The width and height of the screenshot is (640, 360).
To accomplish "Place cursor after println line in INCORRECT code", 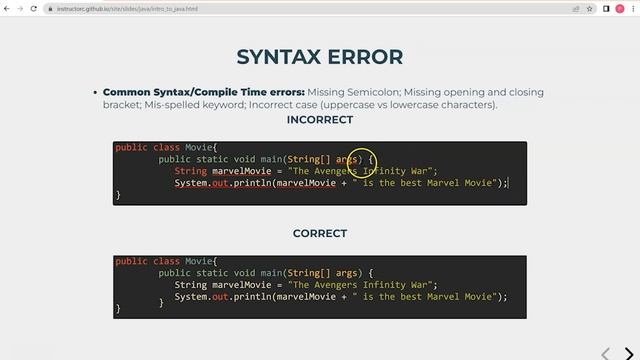I will [509, 183].
